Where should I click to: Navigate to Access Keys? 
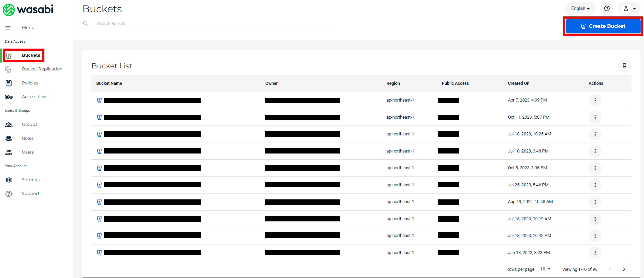[34, 97]
